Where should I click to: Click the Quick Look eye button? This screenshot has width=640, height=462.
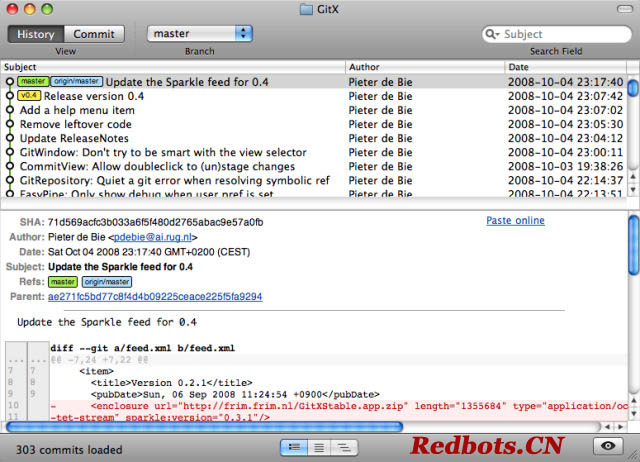pos(608,446)
